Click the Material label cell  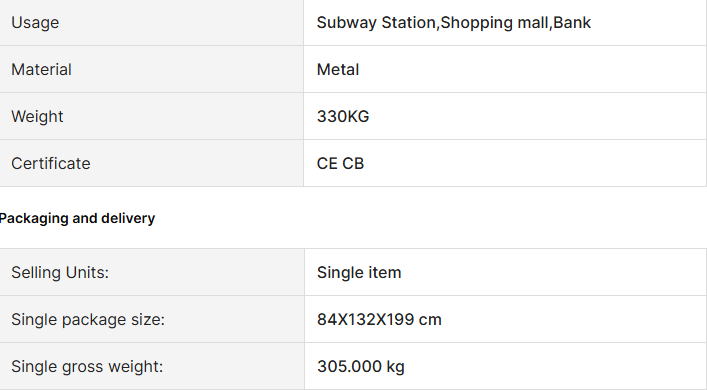(x=152, y=69)
